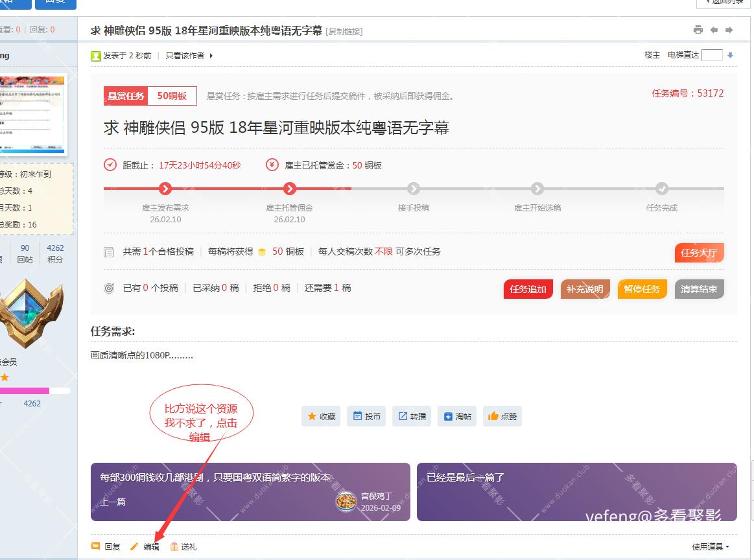Click the 投币 button
The image size is (754, 560).
tap(366, 416)
